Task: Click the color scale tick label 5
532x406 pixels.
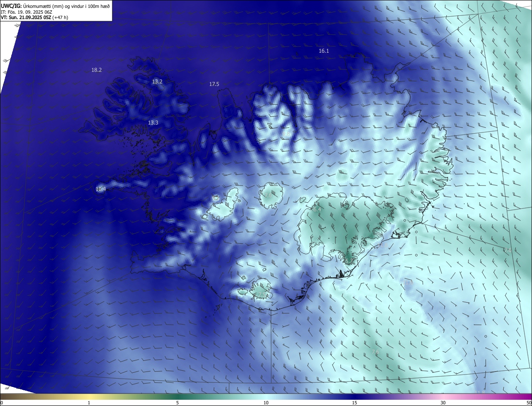Action: coord(177,403)
